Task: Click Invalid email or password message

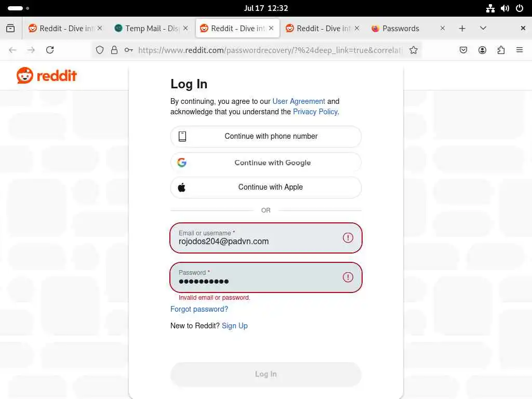Action: click(214, 298)
